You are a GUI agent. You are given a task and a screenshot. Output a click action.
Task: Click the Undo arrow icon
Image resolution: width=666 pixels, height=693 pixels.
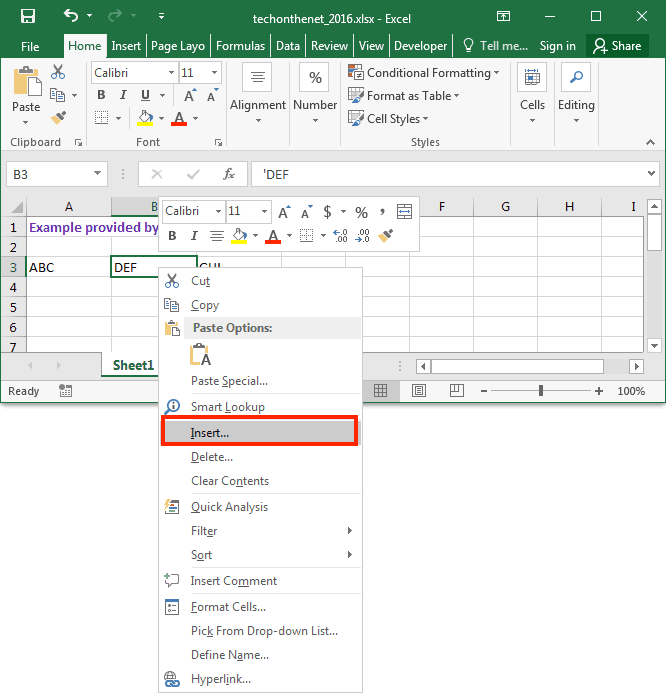click(70, 16)
